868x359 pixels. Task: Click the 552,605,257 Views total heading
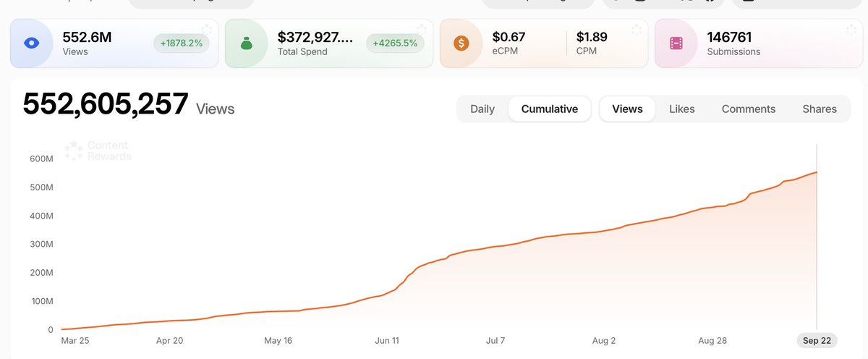(x=129, y=106)
